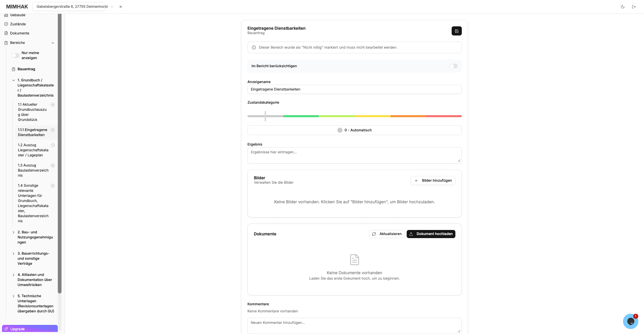Viewport: 644px width, 334px height.
Task: Click status icon next to 1.1 Aktueller Grundbuchauszug
Action: click(53, 105)
